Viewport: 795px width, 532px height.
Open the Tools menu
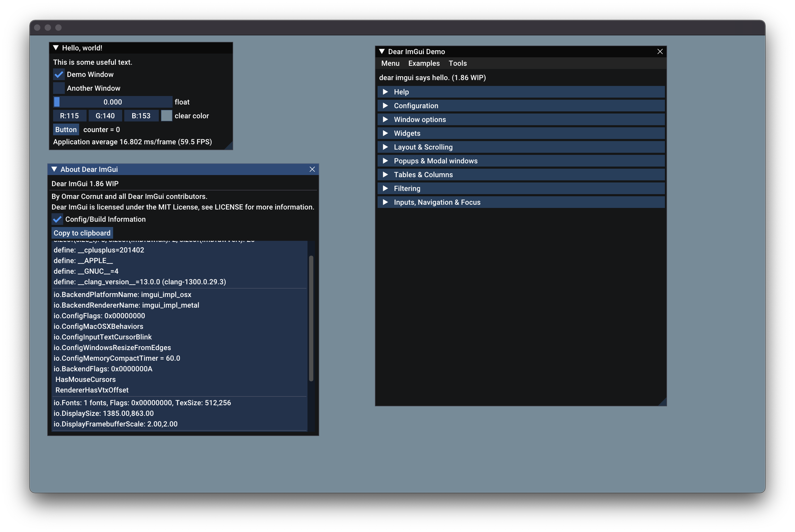[x=458, y=63]
